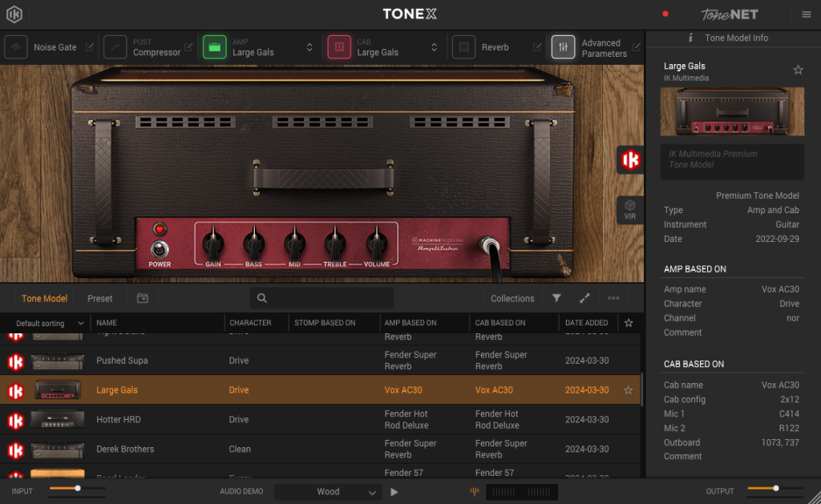Image resolution: width=821 pixels, height=504 pixels.
Task: Click the IK Multimedia logo in the header
Action: click(14, 14)
